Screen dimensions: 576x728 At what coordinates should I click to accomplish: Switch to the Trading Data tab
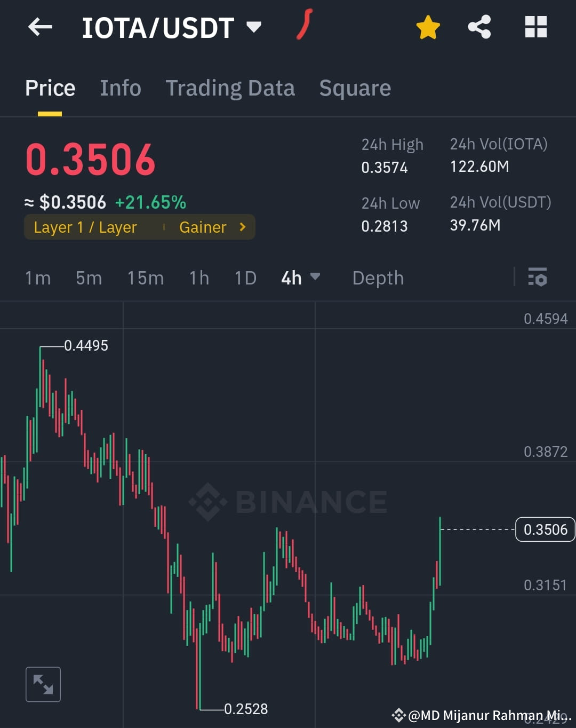(230, 88)
